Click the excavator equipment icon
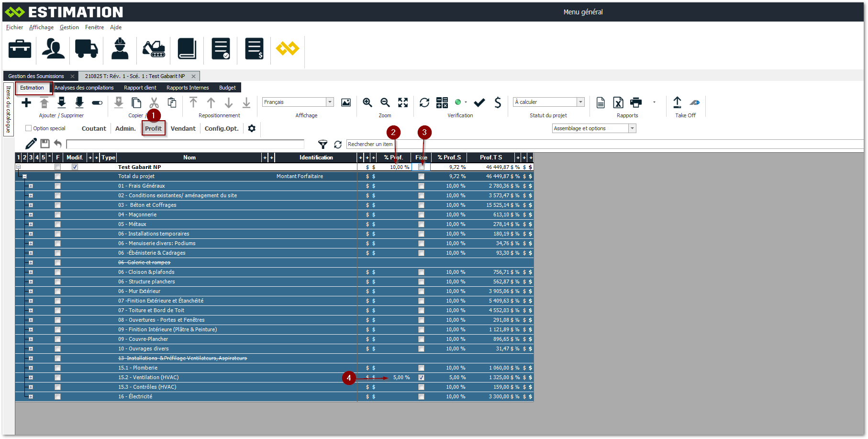 pos(154,49)
